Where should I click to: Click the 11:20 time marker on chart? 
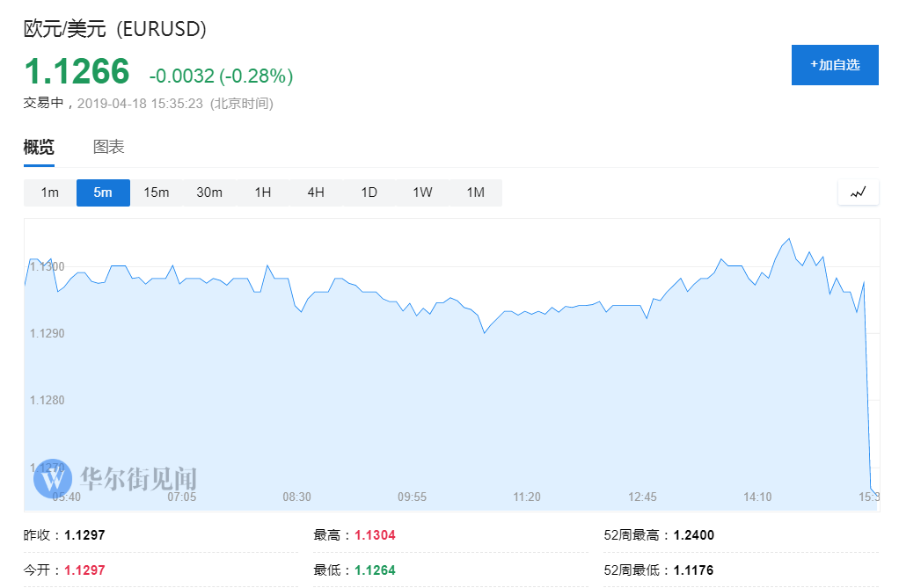point(527,497)
